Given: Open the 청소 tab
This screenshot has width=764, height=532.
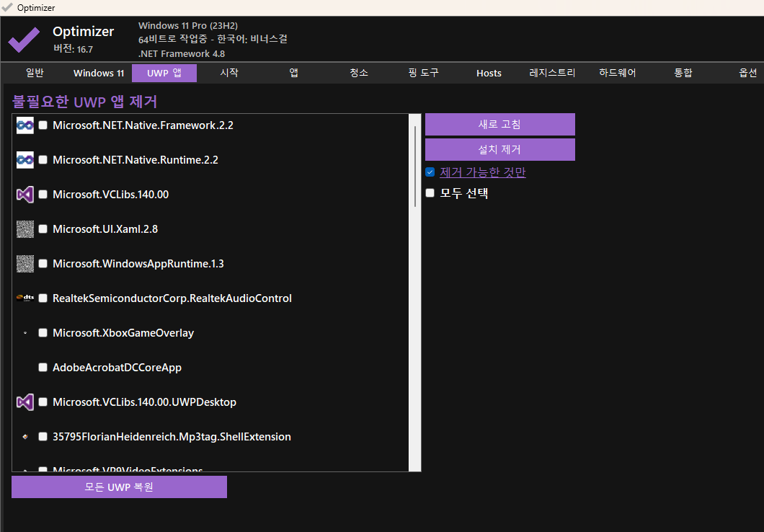Looking at the screenshot, I should [359, 73].
